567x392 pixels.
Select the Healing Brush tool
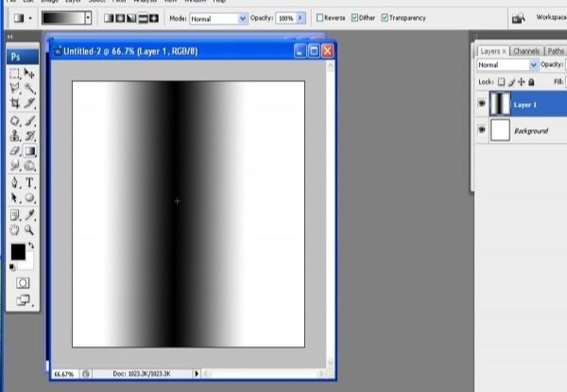(x=14, y=121)
